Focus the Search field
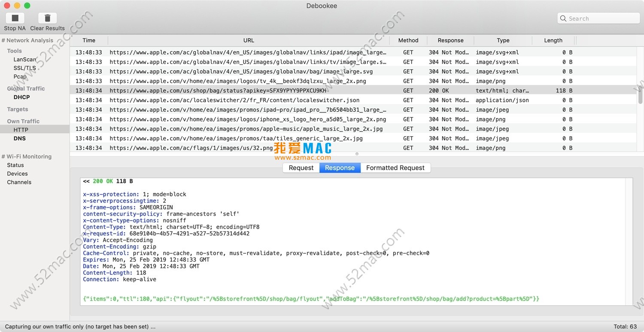644x332 pixels. 598,18
